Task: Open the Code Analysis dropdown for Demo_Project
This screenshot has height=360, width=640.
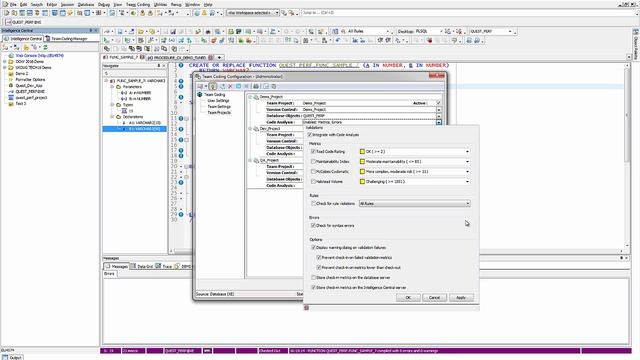Action: (439, 122)
